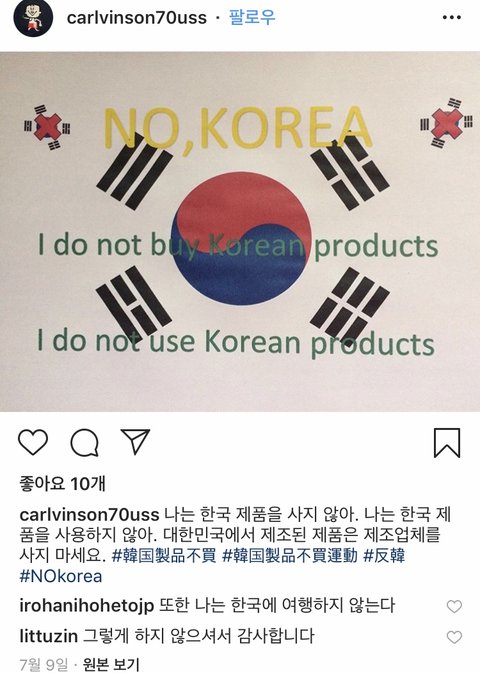
Task: Open comments with the speech bubble icon
Action: [85, 443]
